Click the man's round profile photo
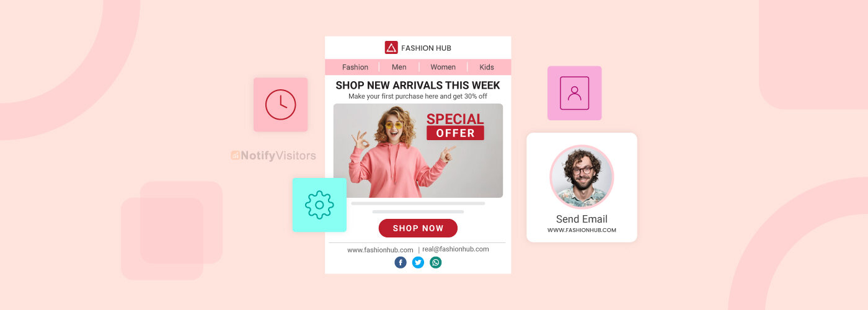Image resolution: width=868 pixels, height=310 pixels. (x=582, y=177)
